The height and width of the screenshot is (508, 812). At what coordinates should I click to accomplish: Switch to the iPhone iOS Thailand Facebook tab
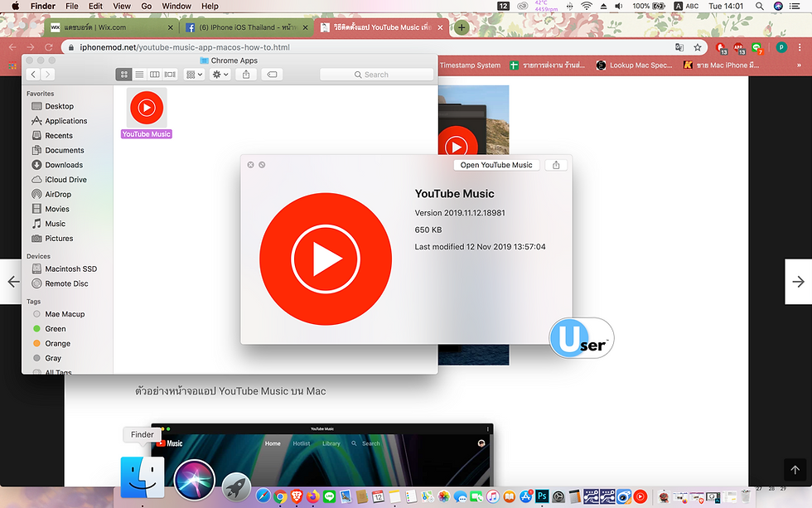[246, 27]
